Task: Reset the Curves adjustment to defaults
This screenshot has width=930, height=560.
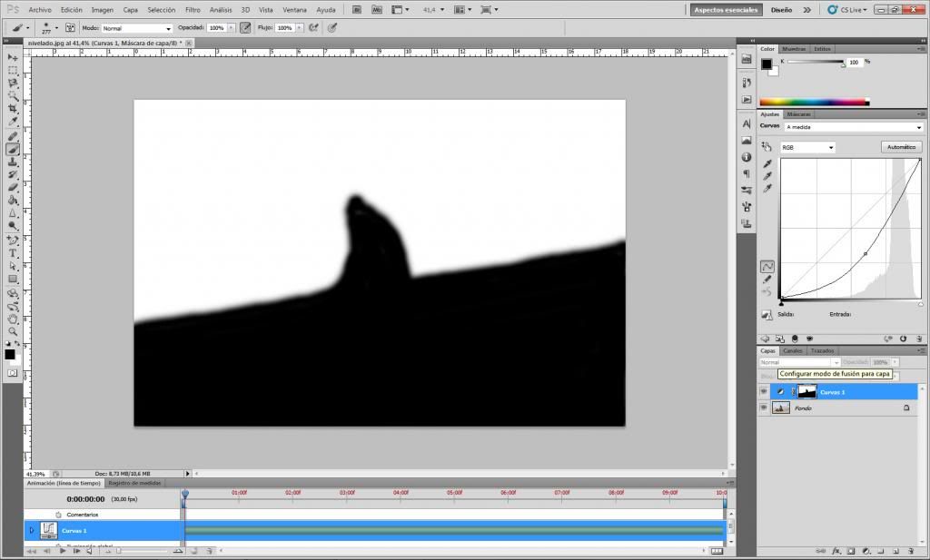Action: 903,339
